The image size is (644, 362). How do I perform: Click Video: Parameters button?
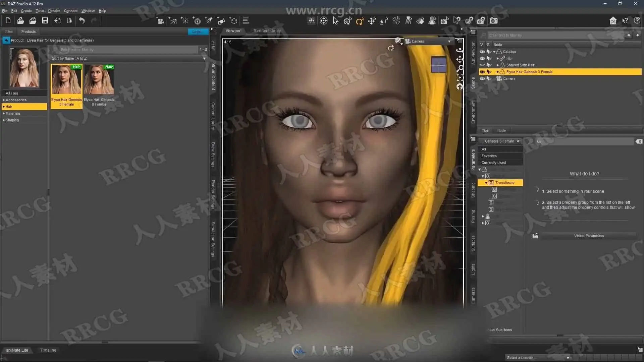[589, 236]
